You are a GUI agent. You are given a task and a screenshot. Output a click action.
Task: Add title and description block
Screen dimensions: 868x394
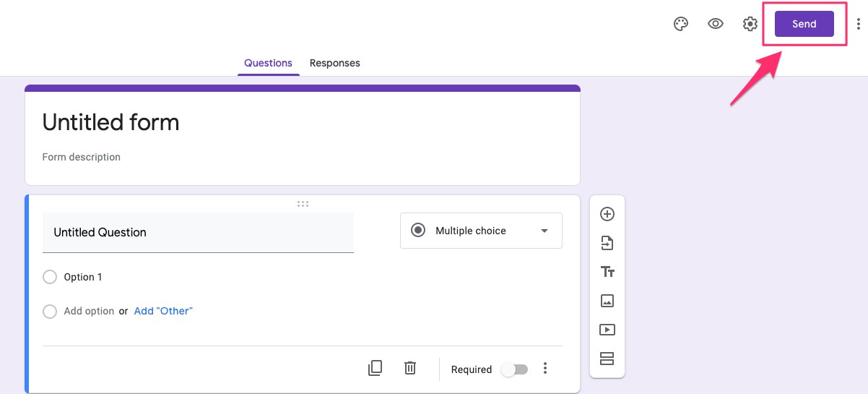(x=607, y=272)
